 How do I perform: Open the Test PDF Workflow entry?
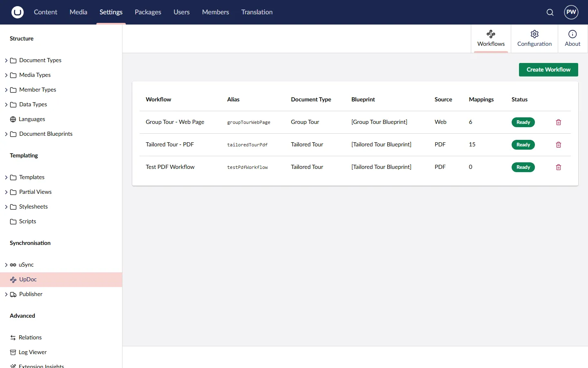[170, 167]
